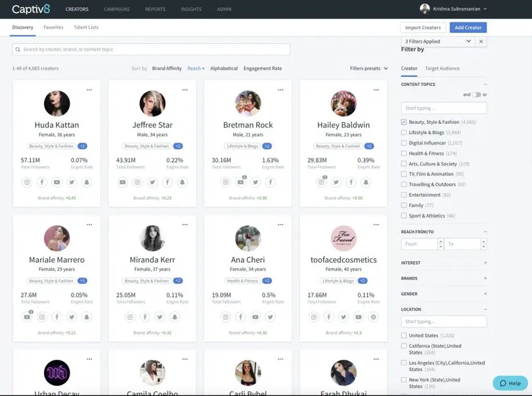This screenshot has width=532, height=396.
Task: Clear applied filters with the X icon
Action: tap(481, 41)
